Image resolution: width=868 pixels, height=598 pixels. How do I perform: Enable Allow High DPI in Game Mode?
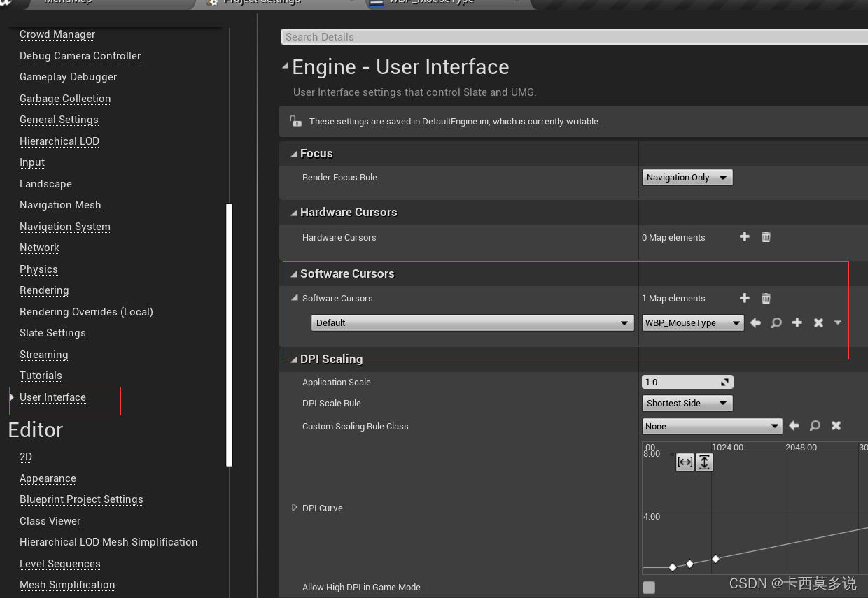[648, 588]
